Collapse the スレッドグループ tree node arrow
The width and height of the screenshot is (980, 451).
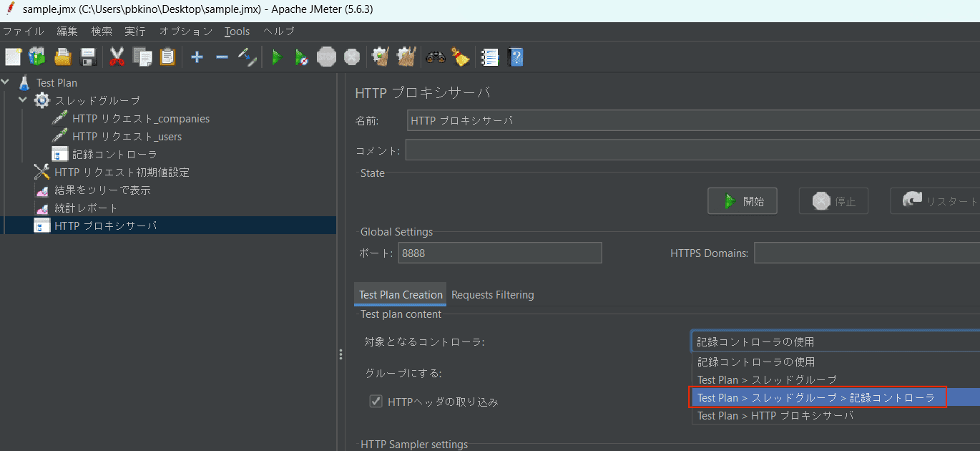[23, 100]
